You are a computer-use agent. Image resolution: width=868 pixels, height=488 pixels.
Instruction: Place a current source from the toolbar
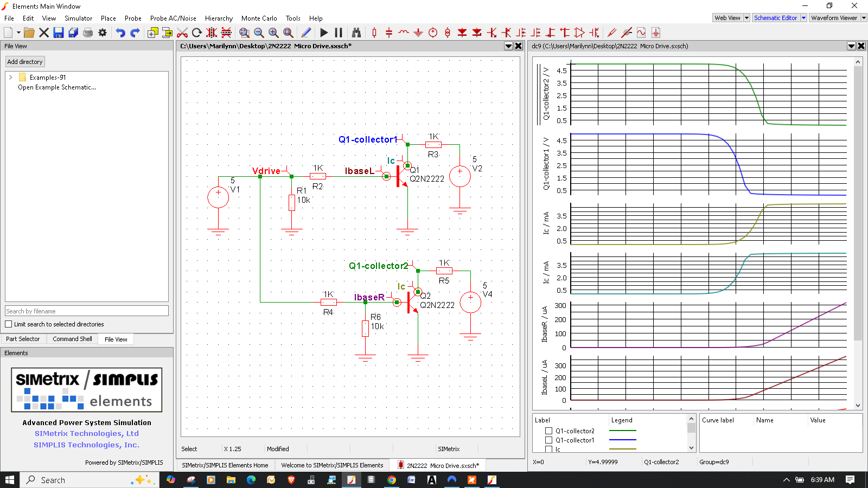click(448, 33)
